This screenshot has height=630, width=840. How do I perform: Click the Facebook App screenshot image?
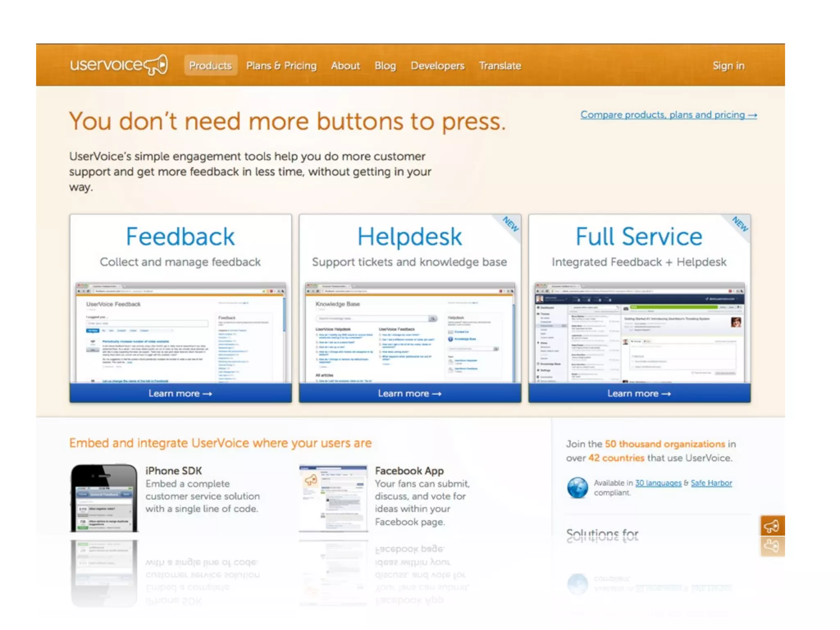pos(333,498)
